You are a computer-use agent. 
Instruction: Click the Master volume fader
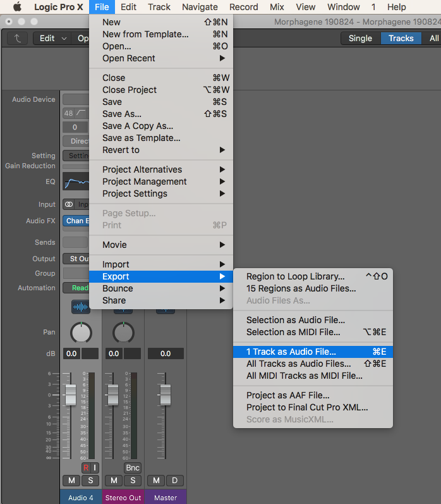165,395
